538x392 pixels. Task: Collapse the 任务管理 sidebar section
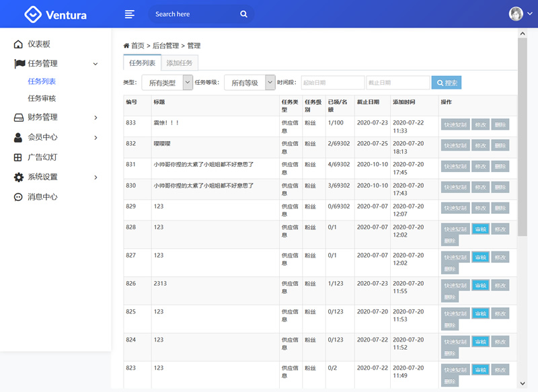[x=95, y=64]
